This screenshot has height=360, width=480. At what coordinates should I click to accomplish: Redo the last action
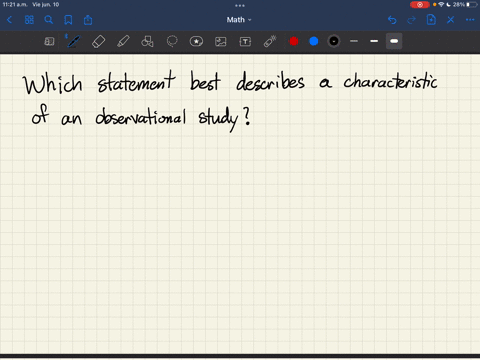412,20
